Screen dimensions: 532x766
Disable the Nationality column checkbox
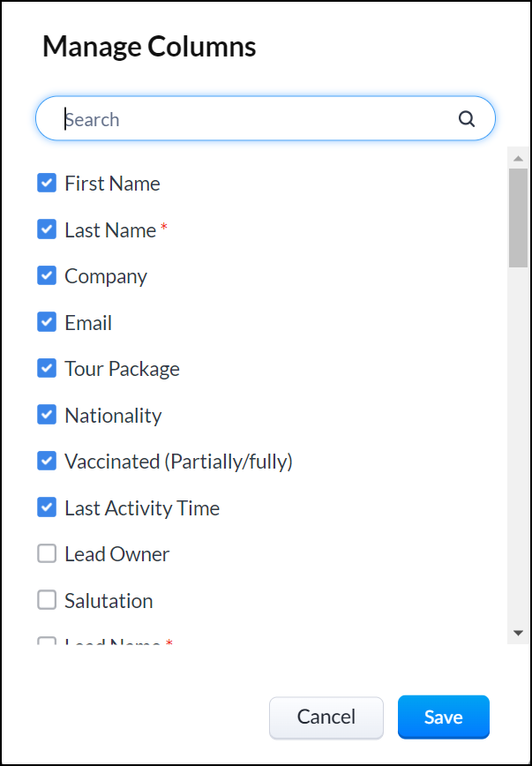(x=47, y=415)
